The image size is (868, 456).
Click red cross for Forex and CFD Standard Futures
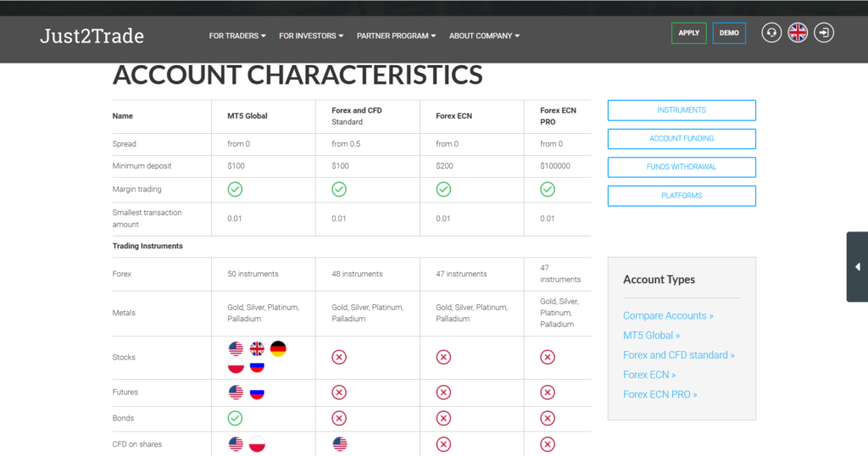click(339, 392)
